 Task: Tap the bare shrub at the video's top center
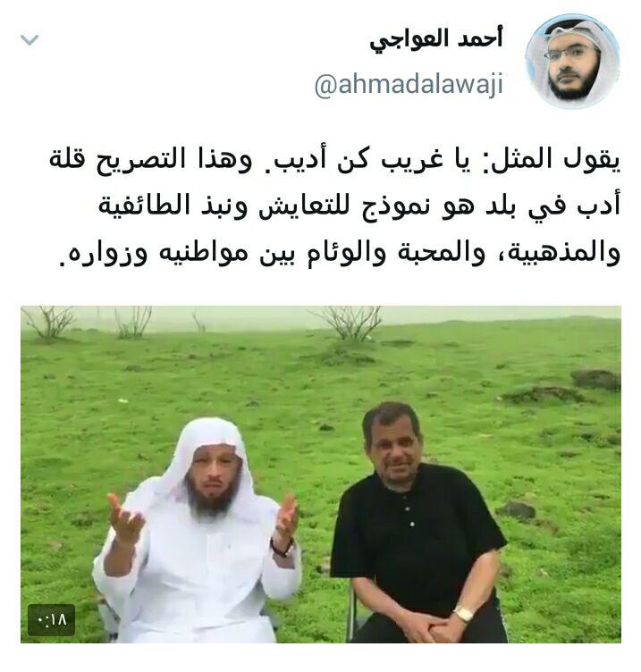(x=350, y=324)
